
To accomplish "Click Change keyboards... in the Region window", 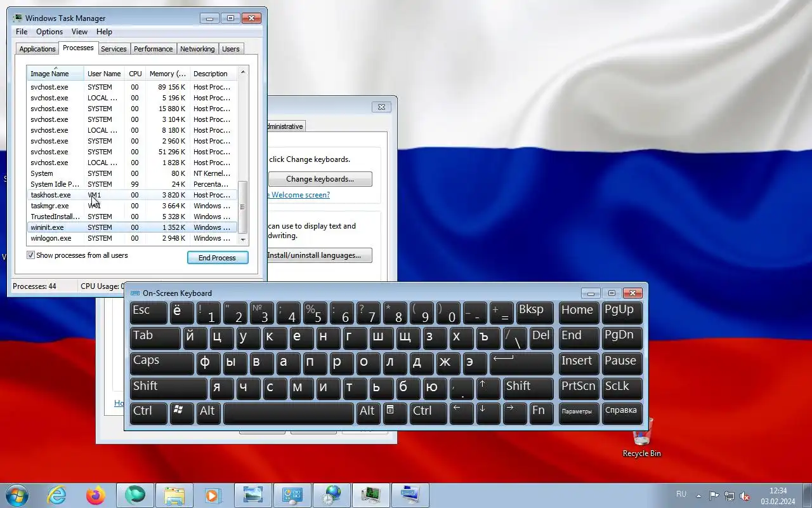I will click(x=320, y=179).
